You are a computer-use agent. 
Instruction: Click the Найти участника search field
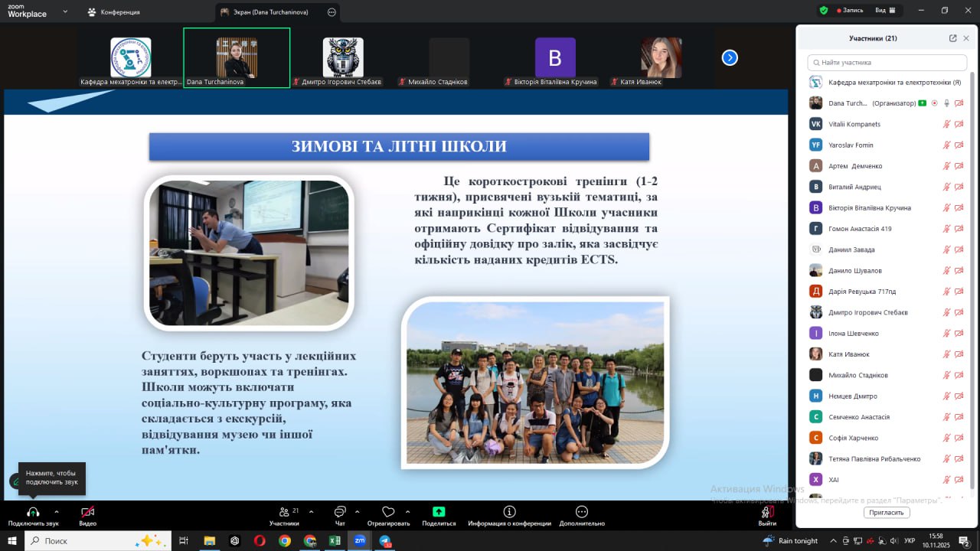[x=887, y=63]
